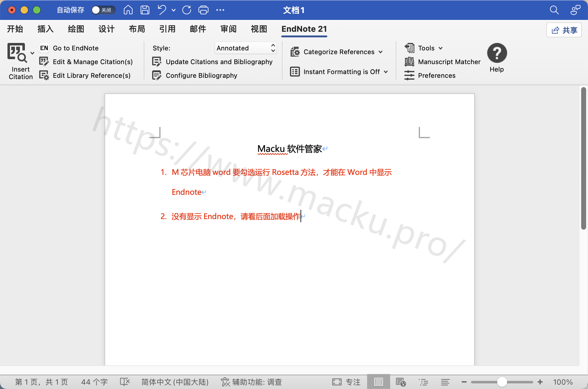Toggle the AutoSave (自动保存) switch
The height and width of the screenshot is (389, 588).
click(x=103, y=10)
